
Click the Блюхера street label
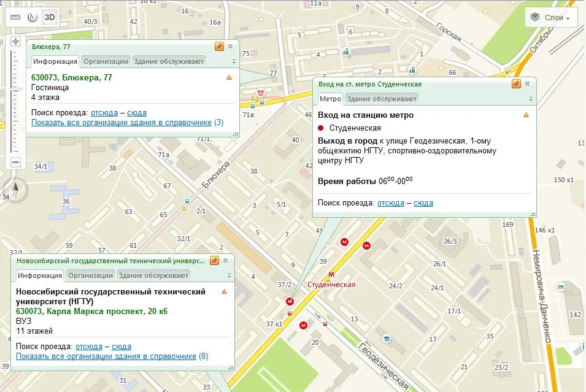pyautogui.click(x=215, y=175)
